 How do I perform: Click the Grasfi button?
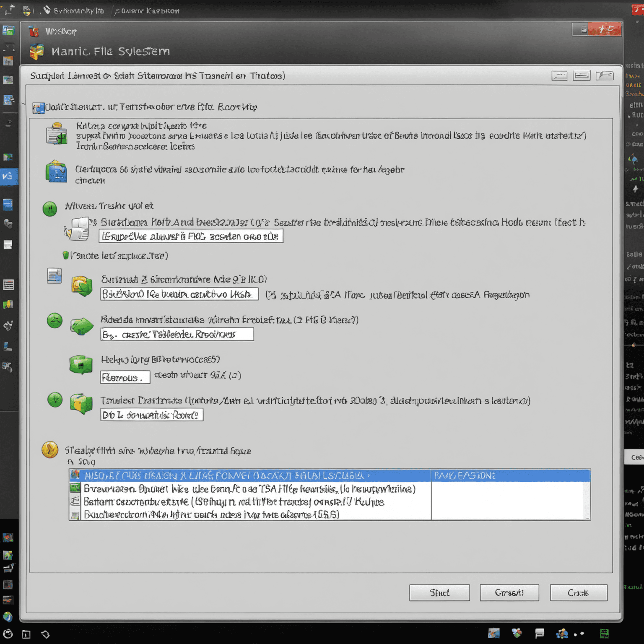[509, 593]
